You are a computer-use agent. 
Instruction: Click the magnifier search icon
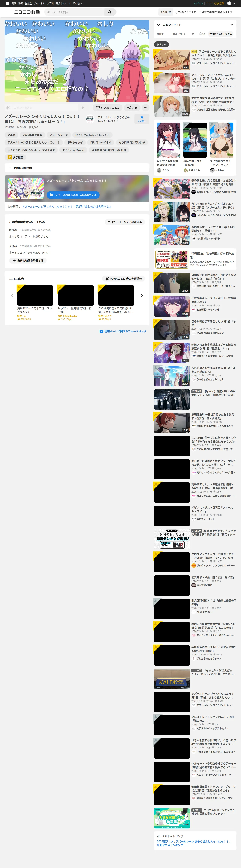pyautogui.click(x=110, y=12)
